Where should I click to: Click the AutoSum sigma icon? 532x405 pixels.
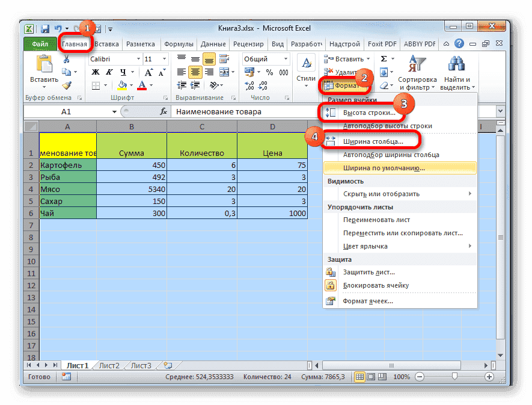(x=384, y=59)
